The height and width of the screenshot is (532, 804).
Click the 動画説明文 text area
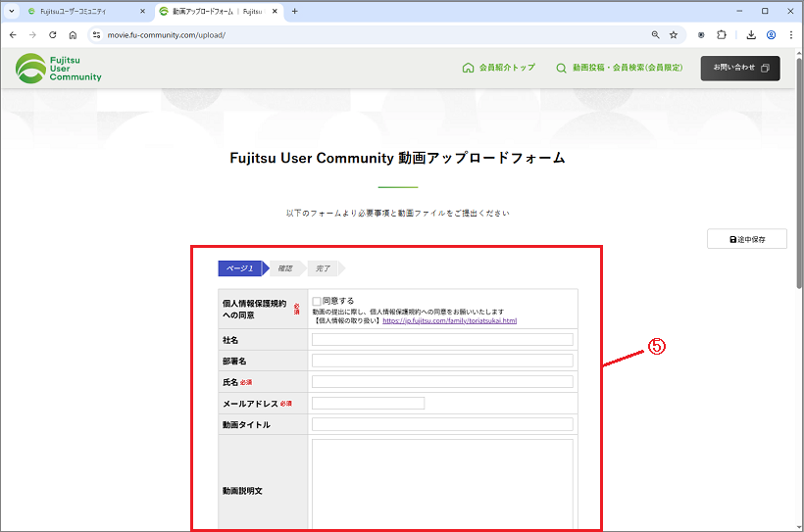[442, 484]
